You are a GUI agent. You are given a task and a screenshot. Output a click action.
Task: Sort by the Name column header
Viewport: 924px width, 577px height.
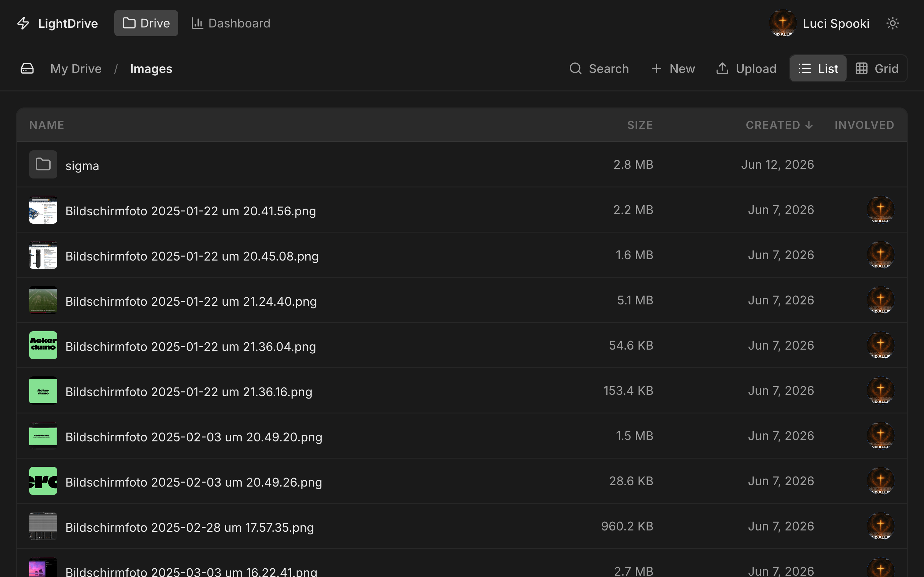47,125
